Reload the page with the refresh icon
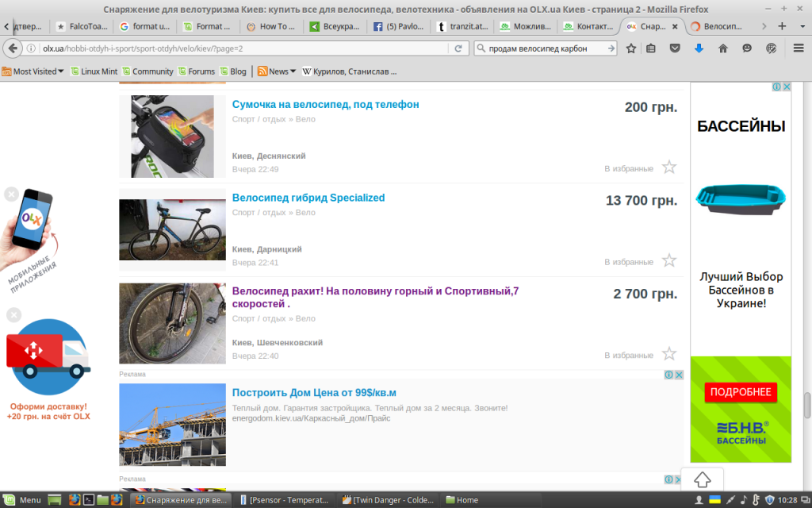Screen dimensions: 812x508 tap(458, 48)
